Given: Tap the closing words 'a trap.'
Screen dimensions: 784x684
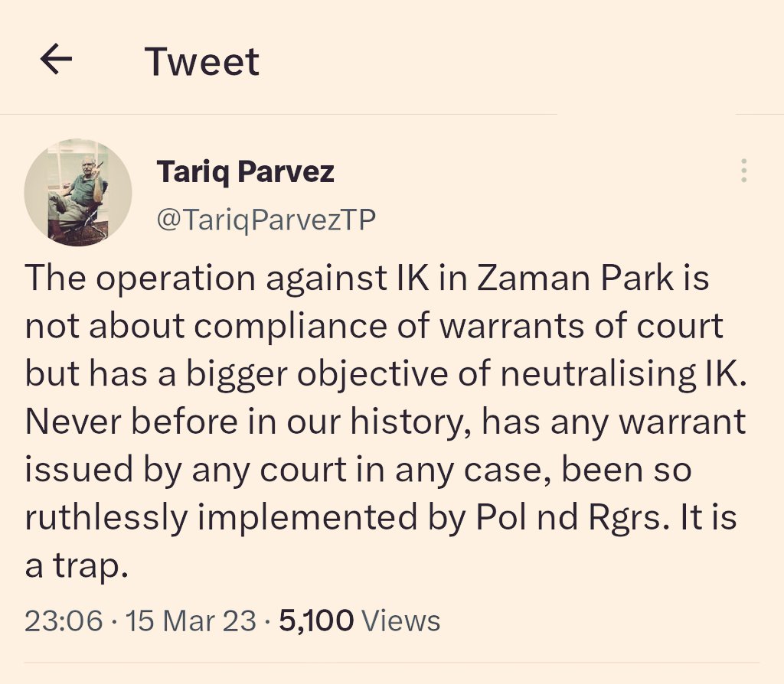Looking at the screenshot, I should tap(77, 567).
